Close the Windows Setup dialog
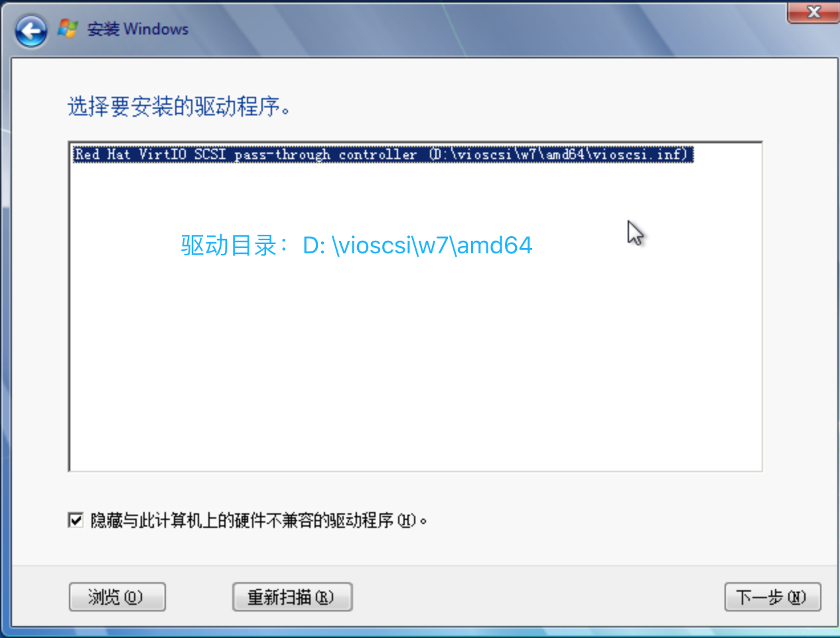 tap(813, 12)
